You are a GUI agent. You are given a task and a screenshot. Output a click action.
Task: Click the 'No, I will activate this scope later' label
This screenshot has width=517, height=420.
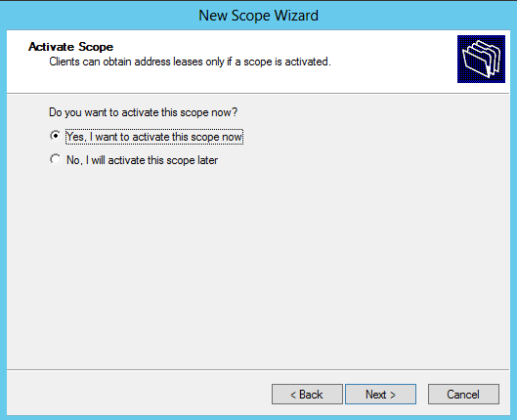(x=142, y=160)
